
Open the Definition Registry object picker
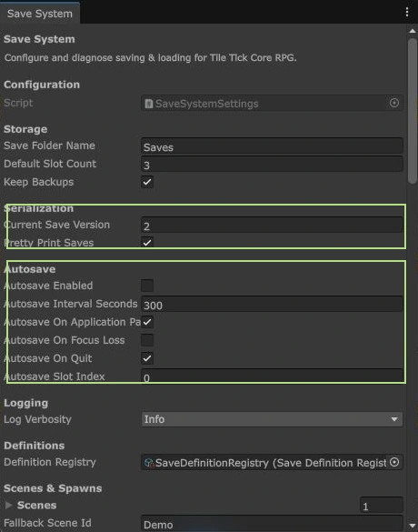pos(394,462)
